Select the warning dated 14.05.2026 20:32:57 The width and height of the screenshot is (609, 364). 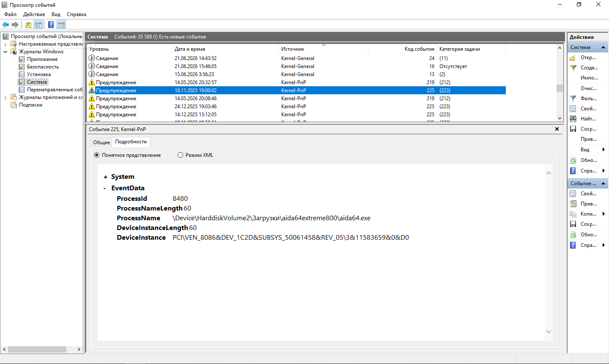point(296,82)
